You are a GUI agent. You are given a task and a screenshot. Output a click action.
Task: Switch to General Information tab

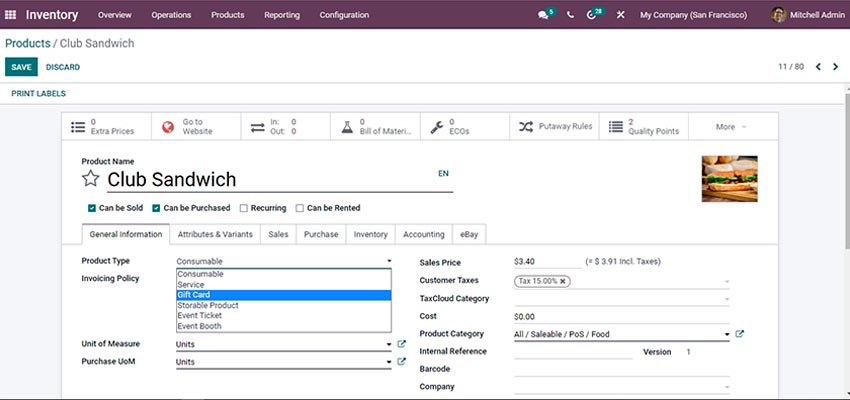point(126,235)
